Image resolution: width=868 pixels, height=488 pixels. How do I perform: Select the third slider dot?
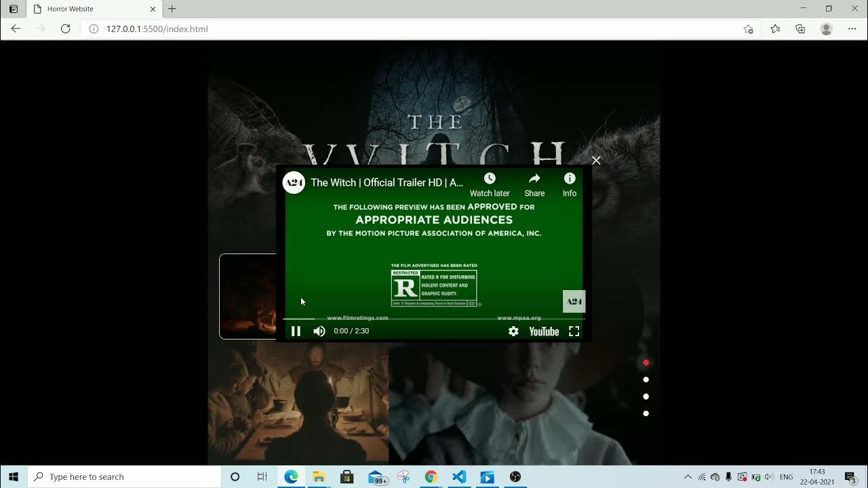pos(646,396)
